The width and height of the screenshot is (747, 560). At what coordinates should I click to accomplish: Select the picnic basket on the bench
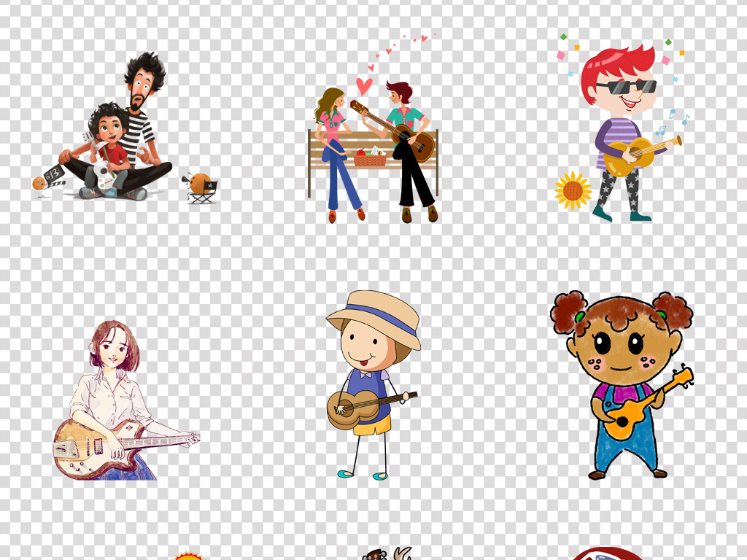(370, 157)
